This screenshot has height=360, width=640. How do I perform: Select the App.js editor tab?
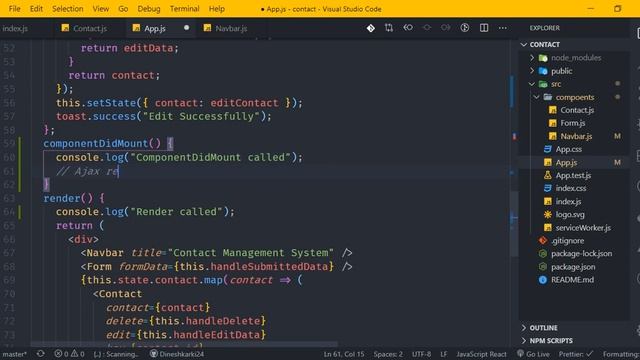click(154, 28)
